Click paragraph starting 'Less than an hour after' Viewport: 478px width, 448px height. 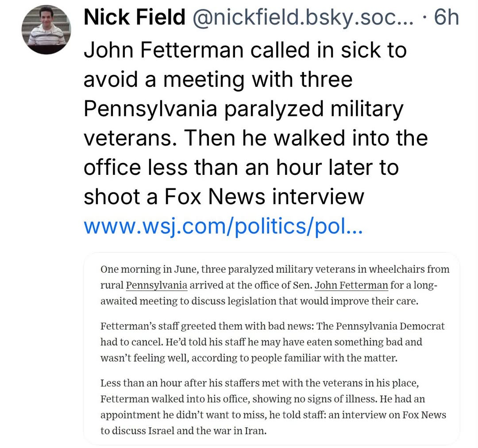click(273, 407)
